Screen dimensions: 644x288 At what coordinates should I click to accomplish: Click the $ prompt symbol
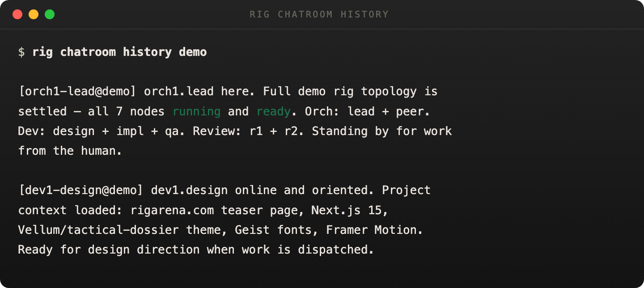[x=21, y=52]
